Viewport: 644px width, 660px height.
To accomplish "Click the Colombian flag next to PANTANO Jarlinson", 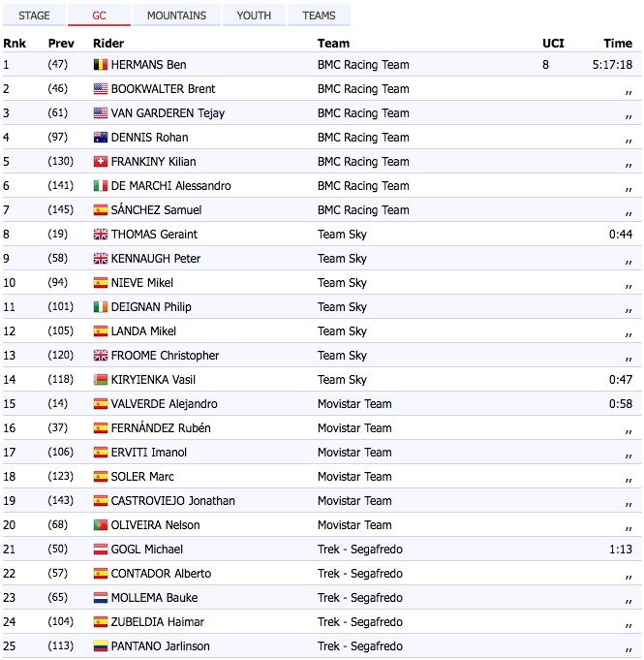I will tap(100, 646).
